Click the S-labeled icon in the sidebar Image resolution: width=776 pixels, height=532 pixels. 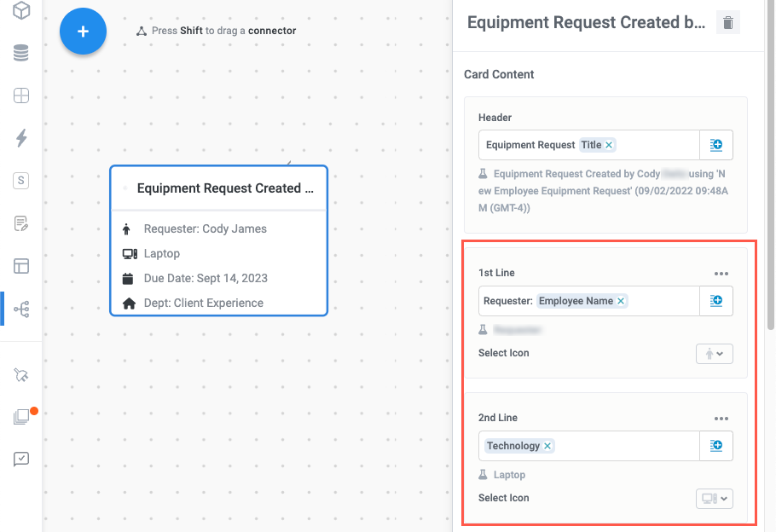pyautogui.click(x=19, y=180)
